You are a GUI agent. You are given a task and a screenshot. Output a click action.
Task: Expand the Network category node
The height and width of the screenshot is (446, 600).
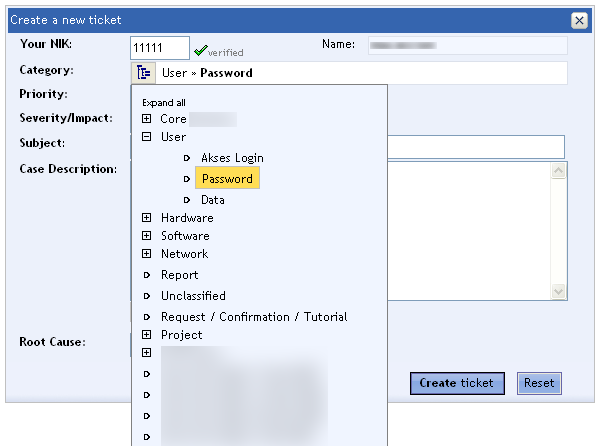click(146, 254)
